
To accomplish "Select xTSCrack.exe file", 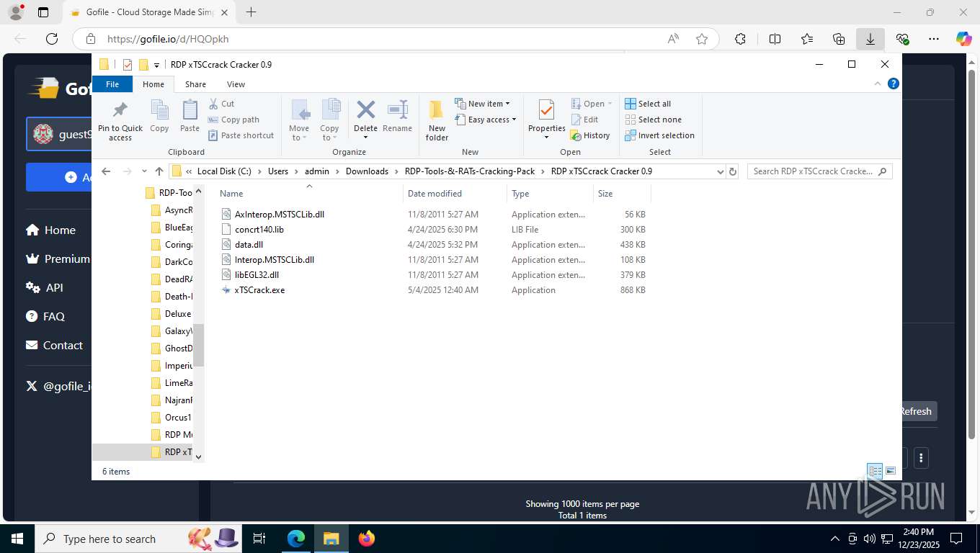I will point(259,290).
